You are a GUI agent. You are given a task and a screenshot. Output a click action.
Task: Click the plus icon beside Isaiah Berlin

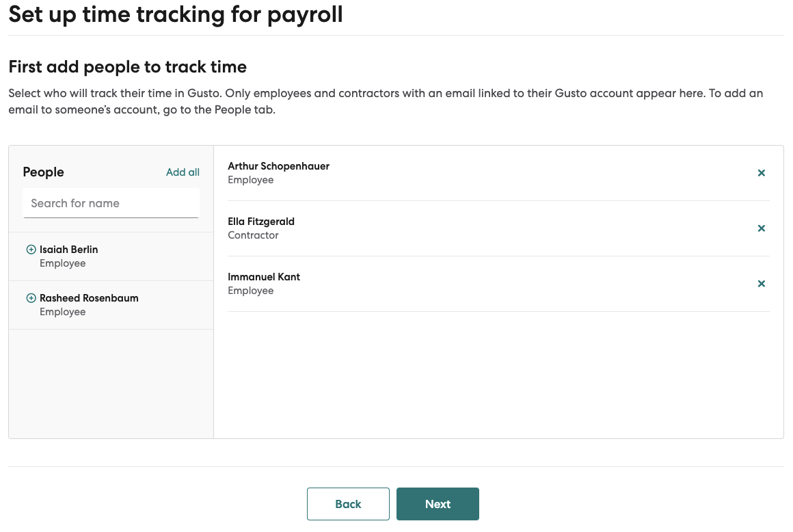click(x=31, y=250)
